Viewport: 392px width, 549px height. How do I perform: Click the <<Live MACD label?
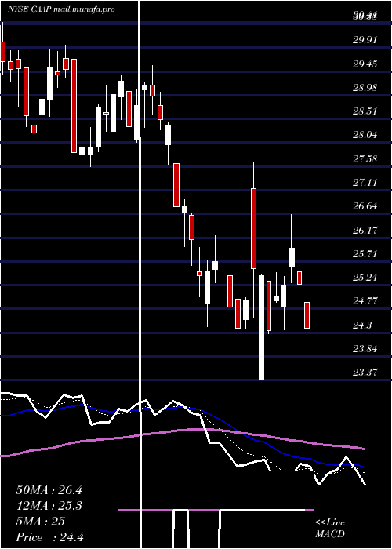tap(330, 529)
